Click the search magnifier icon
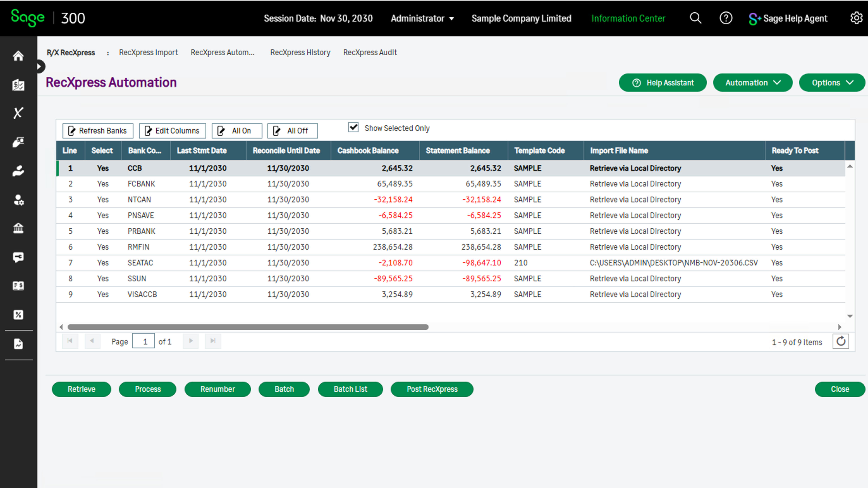The width and height of the screenshot is (868, 488). tap(696, 18)
